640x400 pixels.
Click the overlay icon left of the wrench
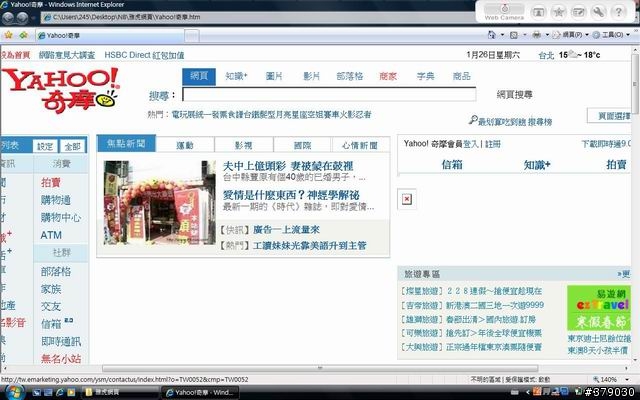click(x=578, y=12)
